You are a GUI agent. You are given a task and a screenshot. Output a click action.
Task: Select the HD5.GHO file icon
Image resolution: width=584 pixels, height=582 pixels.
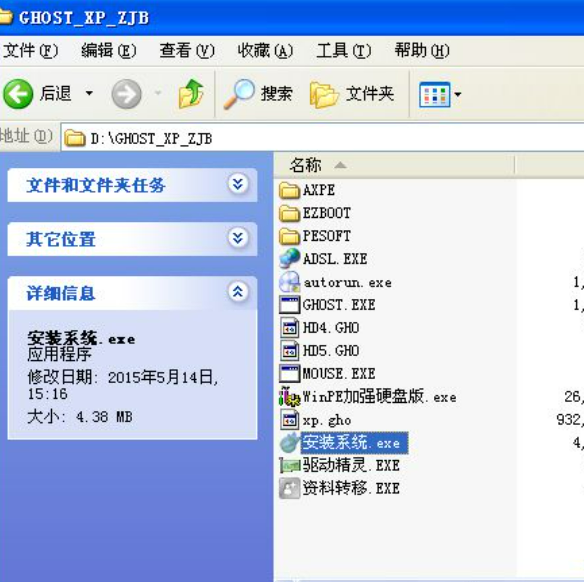pos(289,351)
